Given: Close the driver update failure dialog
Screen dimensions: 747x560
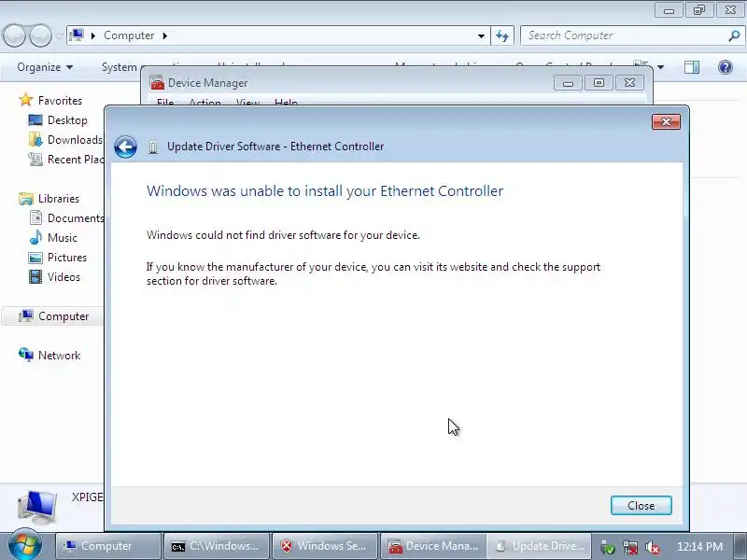Looking at the screenshot, I should (641, 505).
